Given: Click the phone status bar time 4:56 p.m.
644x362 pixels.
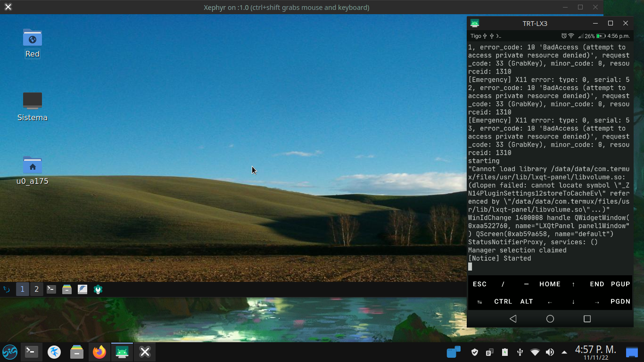Looking at the screenshot, I should (x=619, y=36).
